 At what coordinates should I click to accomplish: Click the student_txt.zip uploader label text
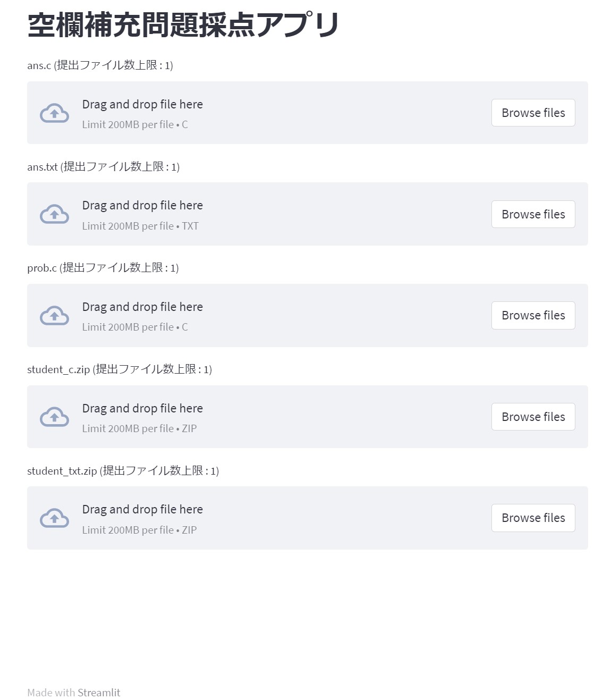coord(123,471)
